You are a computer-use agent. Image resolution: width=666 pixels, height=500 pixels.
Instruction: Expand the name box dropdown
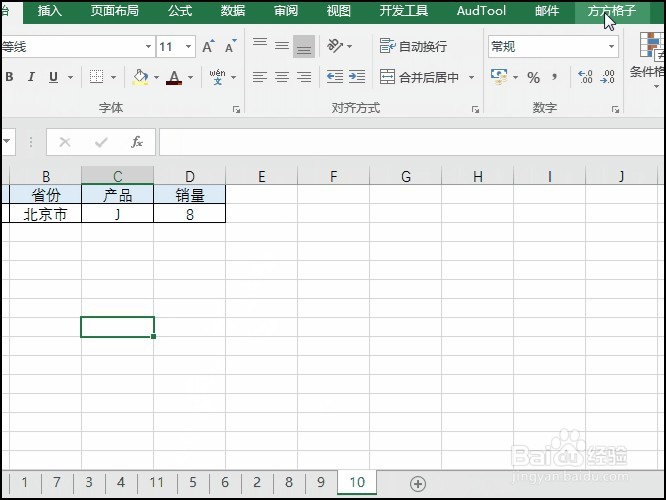coord(7,141)
